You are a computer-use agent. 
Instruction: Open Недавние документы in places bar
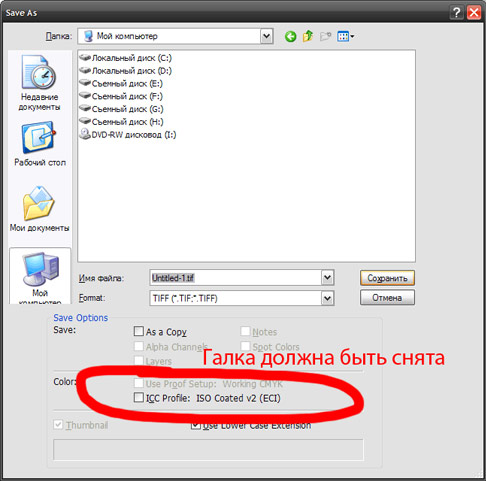(x=39, y=83)
